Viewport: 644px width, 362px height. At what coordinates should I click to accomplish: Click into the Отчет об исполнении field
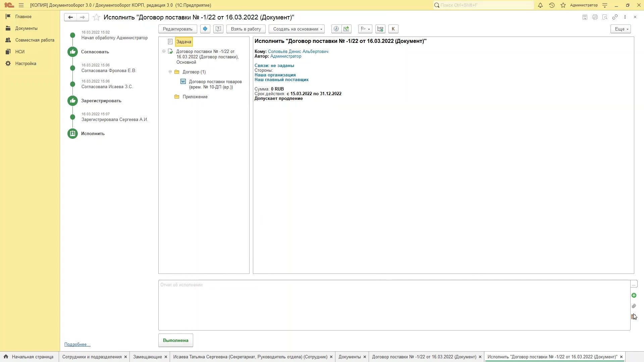[x=394, y=305]
